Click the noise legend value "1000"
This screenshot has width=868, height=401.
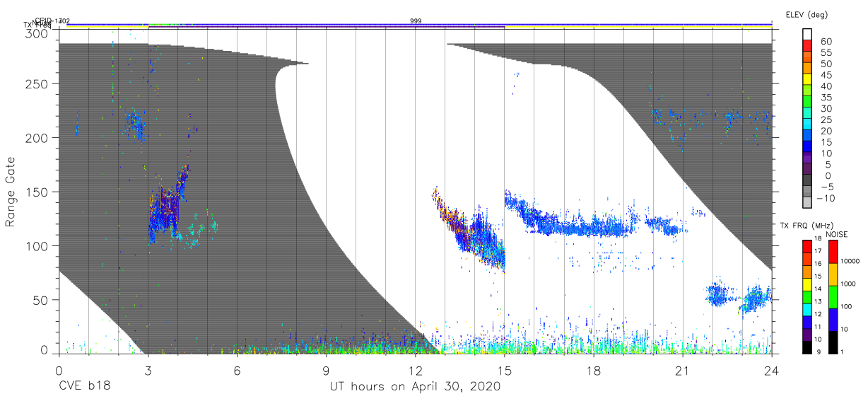click(848, 284)
